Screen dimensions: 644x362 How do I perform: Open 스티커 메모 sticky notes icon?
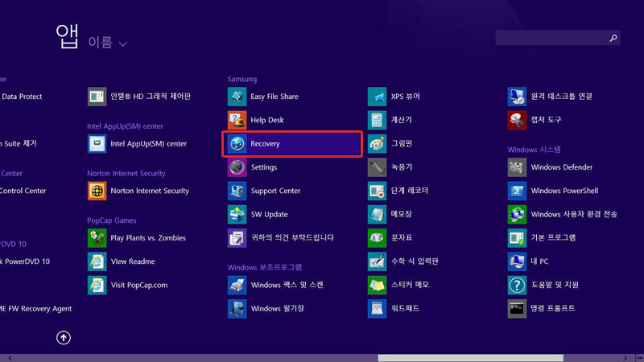tap(377, 286)
